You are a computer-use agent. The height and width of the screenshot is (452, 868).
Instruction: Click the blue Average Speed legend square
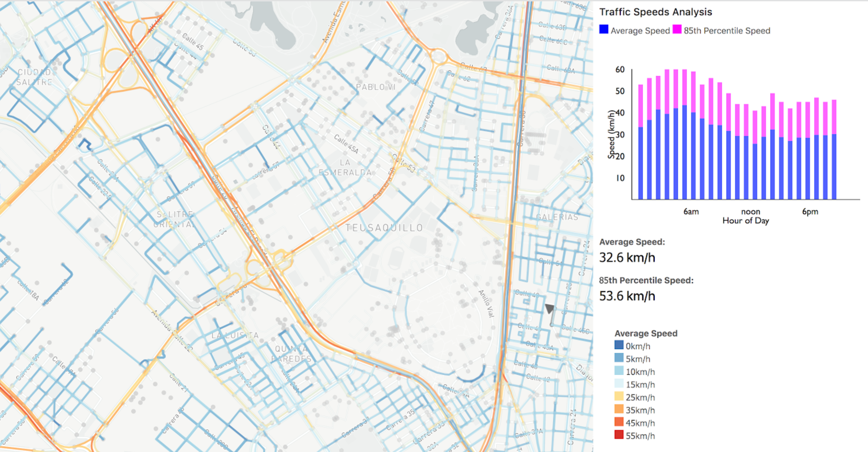point(604,29)
